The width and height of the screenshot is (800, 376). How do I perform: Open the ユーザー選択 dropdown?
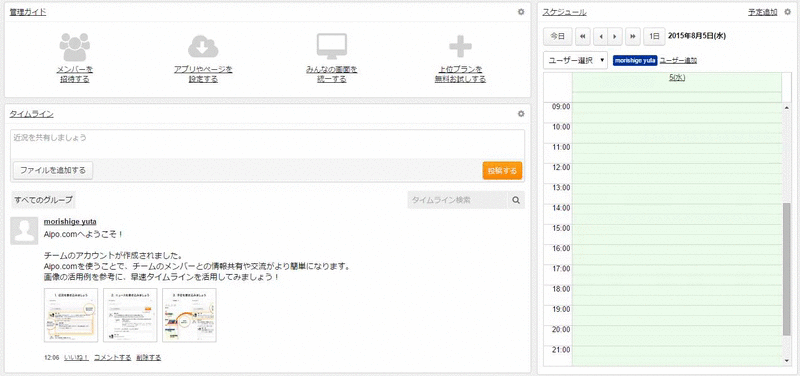pos(576,60)
